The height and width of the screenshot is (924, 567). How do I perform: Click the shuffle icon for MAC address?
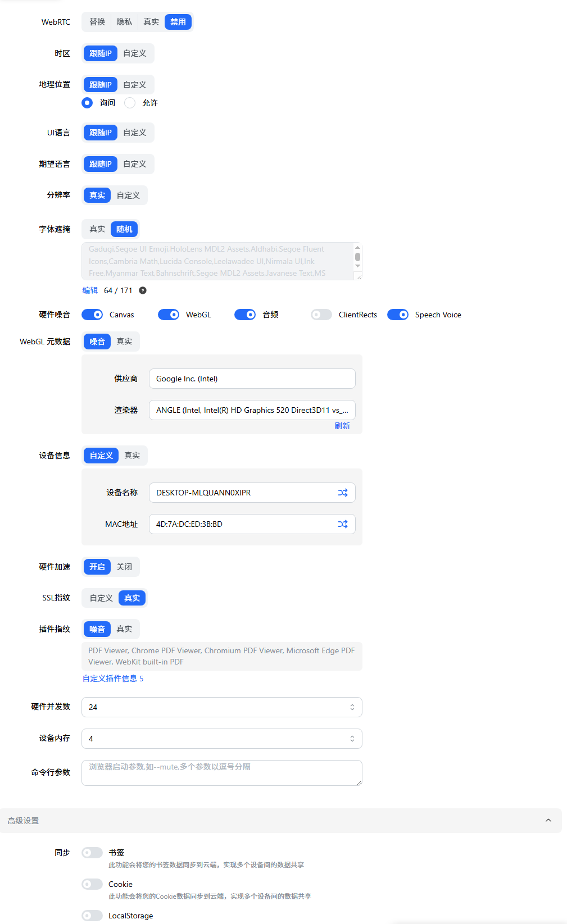tap(342, 524)
